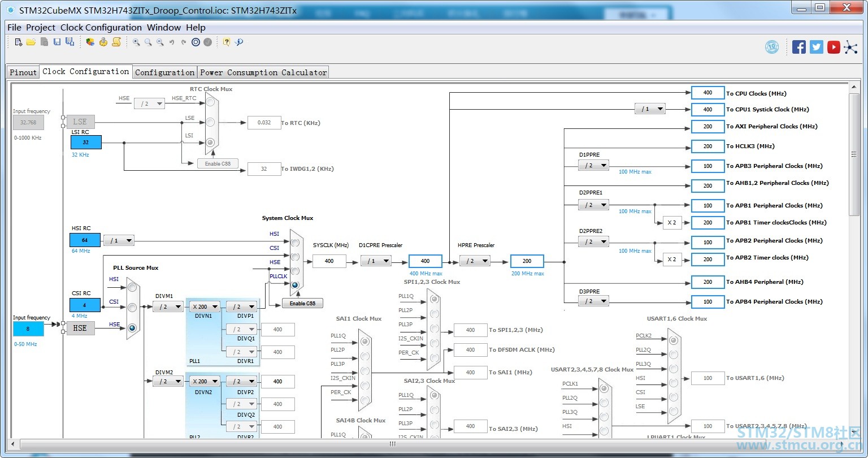The height and width of the screenshot is (458, 868).
Task: Open Help via the question-mark icon
Action: (x=227, y=42)
